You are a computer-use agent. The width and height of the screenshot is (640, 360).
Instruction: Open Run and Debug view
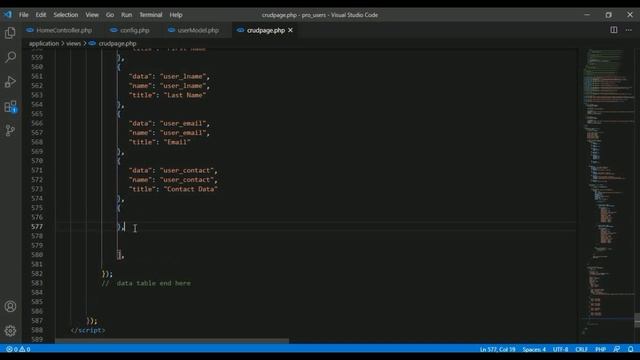(10, 82)
